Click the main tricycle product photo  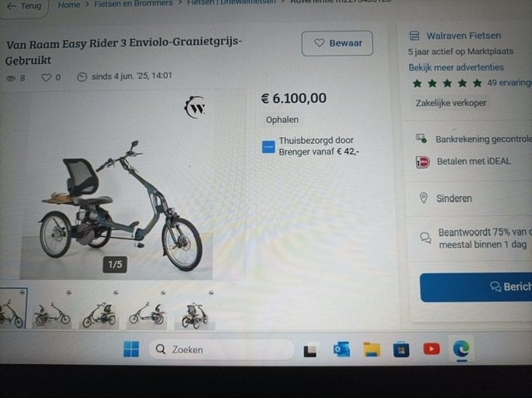[x=116, y=186]
